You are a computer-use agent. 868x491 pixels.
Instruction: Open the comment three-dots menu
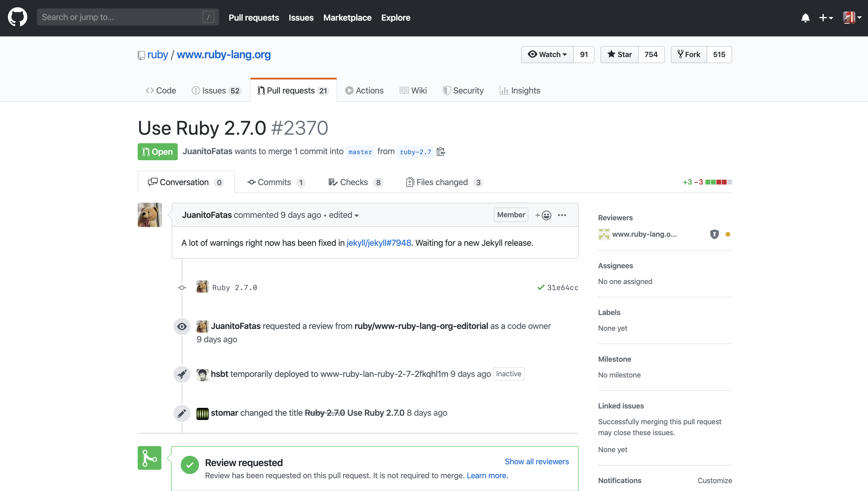562,215
